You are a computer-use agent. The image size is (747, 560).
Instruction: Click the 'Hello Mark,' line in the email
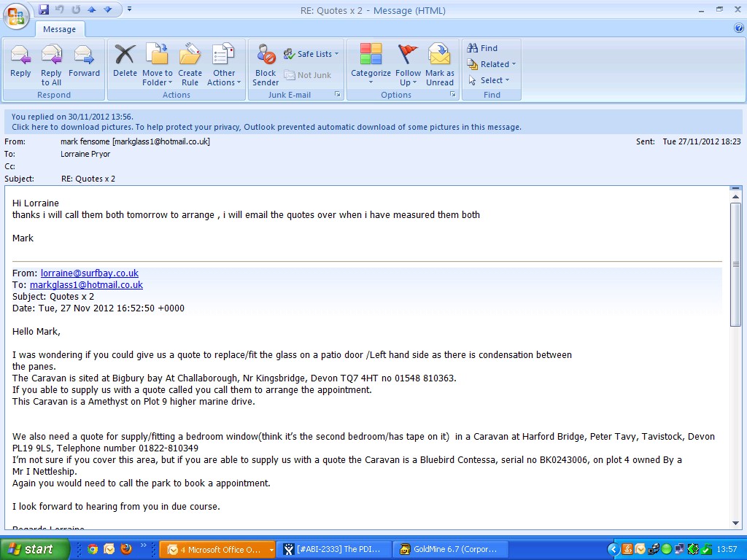(36, 332)
